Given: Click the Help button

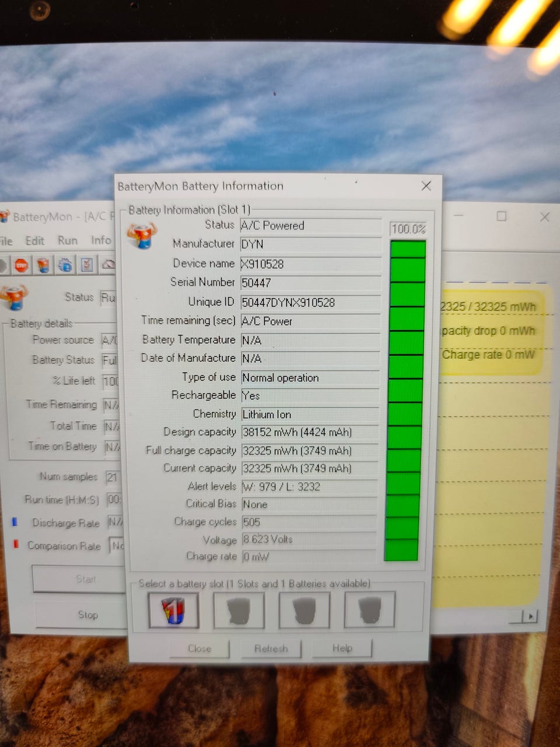Looking at the screenshot, I should point(342,648).
